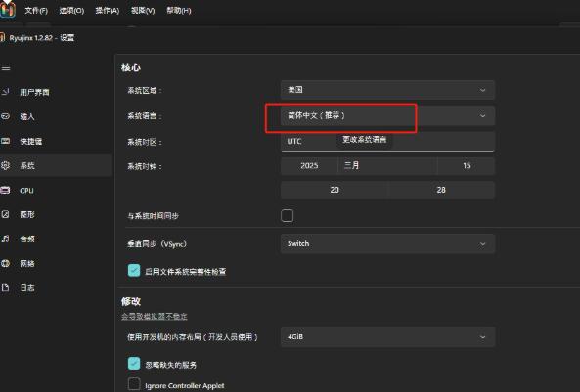Click the 系统时区 UTC input field
Viewport: 580px width, 392px height.
click(387, 142)
